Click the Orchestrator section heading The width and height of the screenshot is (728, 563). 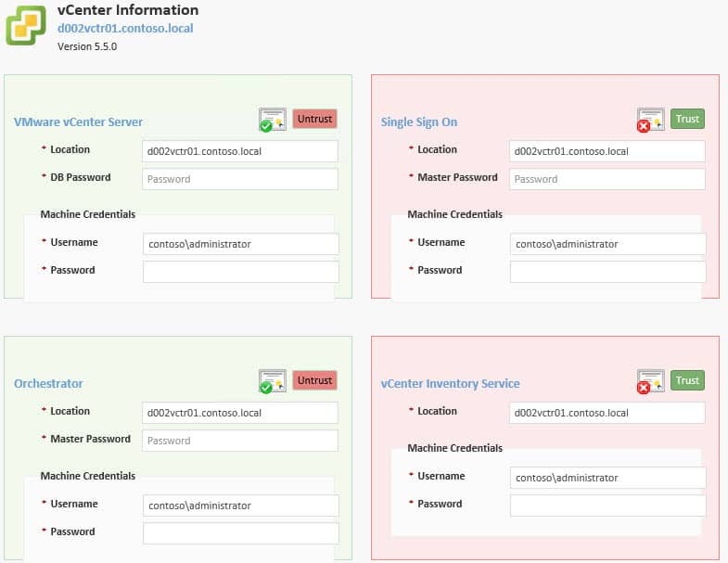click(x=48, y=384)
